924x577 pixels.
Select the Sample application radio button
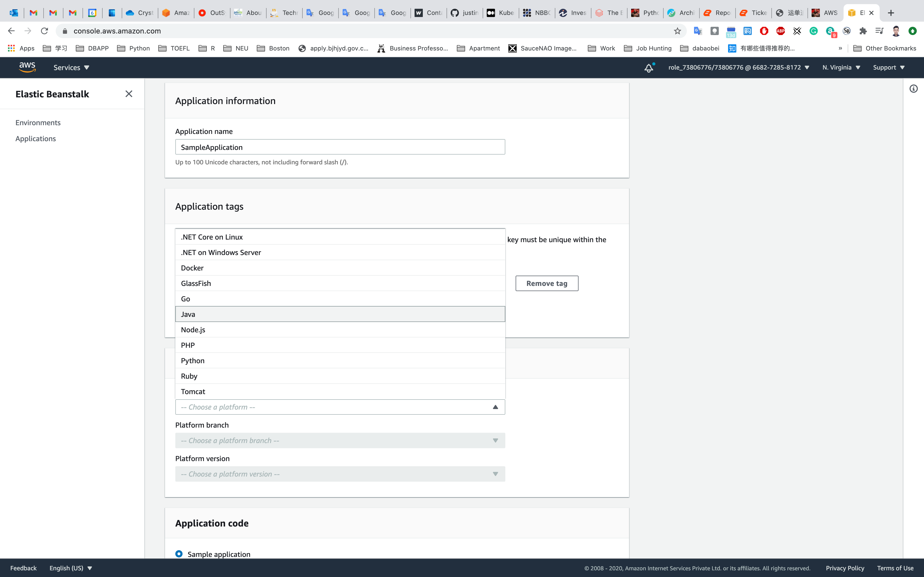point(179,554)
